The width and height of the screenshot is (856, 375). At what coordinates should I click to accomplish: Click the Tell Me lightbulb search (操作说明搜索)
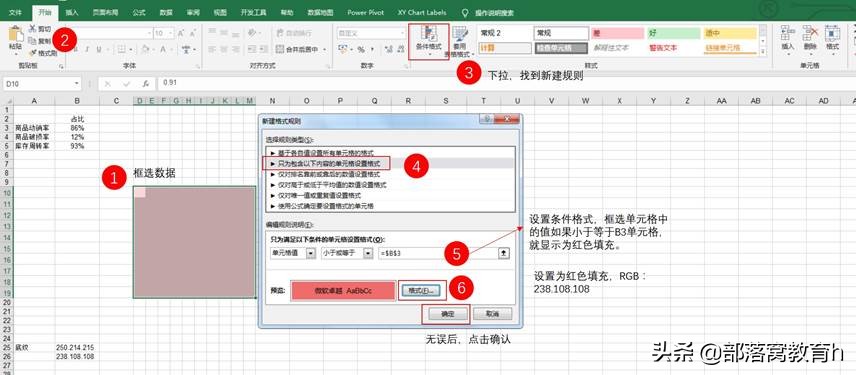click(466, 12)
